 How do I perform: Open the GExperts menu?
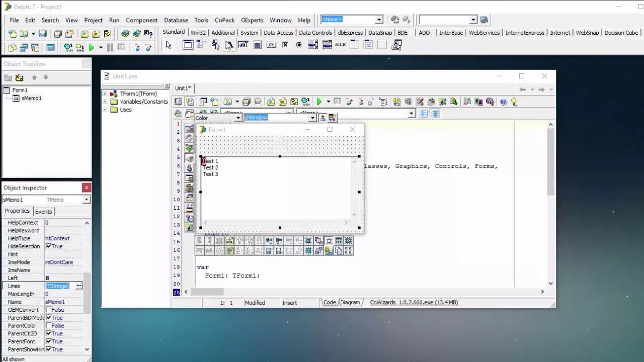point(252,20)
